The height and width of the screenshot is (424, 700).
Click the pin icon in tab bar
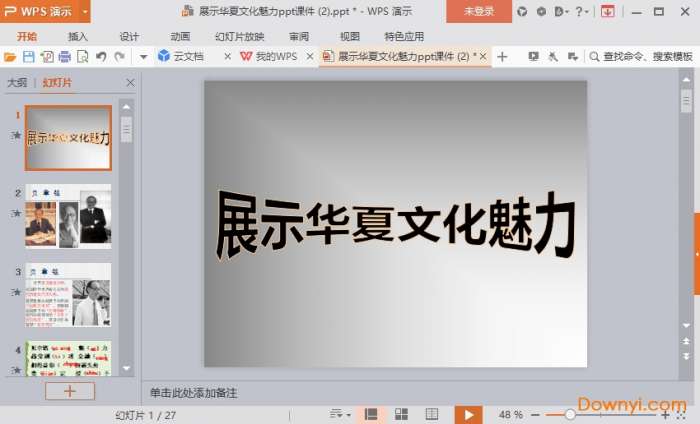(553, 56)
